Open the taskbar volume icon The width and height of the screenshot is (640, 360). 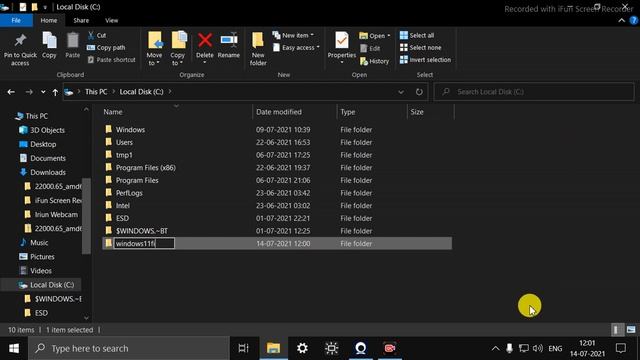click(538, 348)
